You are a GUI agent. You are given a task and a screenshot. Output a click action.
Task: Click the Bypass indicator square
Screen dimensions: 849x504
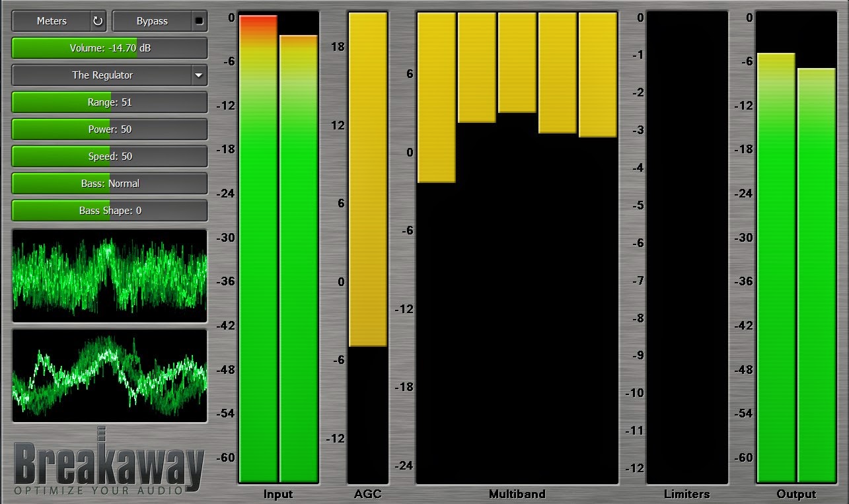pos(200,21)
